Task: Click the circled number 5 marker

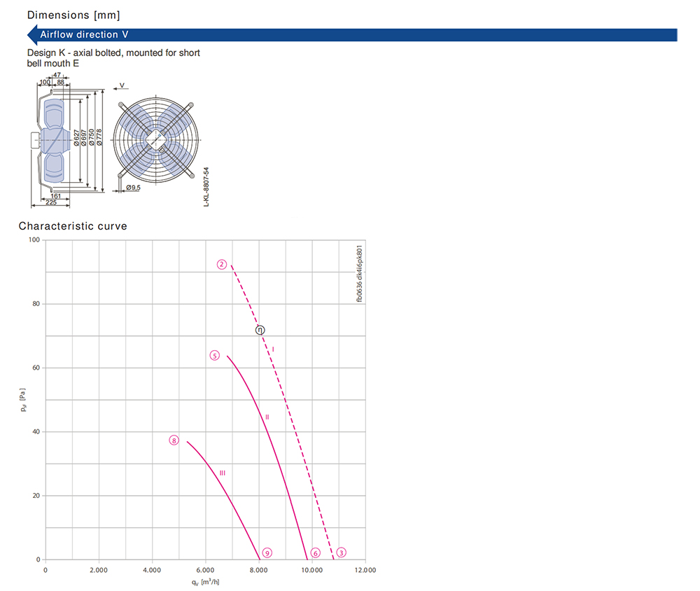Action: (x=215, y=356)
